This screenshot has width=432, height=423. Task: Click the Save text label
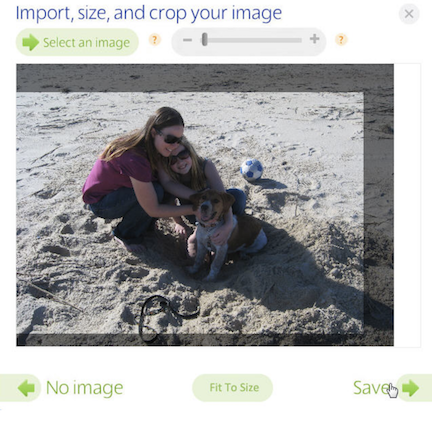pyautogui.click(x=371, y=388)
